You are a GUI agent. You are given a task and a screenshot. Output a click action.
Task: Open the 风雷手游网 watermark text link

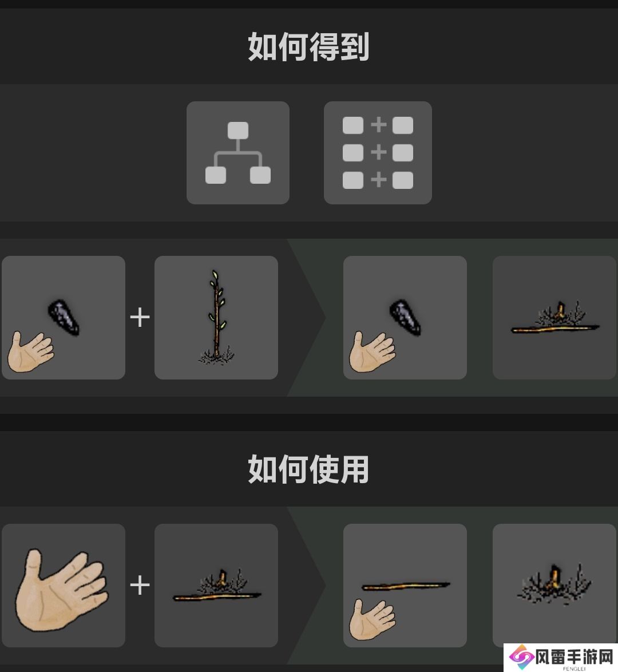pos(575,656)
